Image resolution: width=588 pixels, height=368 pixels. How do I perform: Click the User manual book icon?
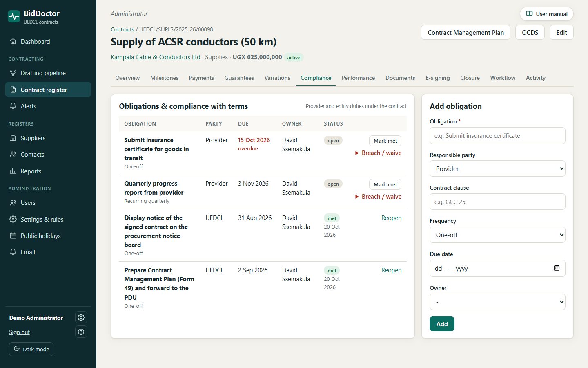[x=529, y=14]
